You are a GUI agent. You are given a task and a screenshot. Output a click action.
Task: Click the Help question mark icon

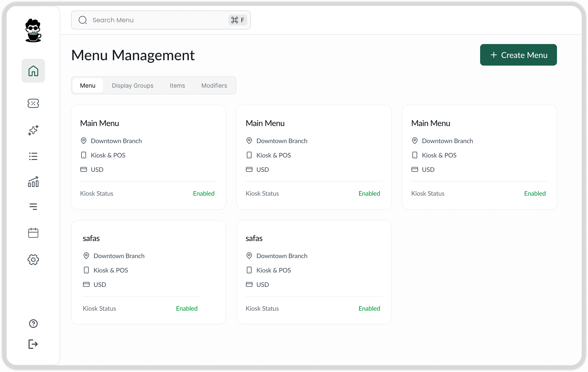33,324
